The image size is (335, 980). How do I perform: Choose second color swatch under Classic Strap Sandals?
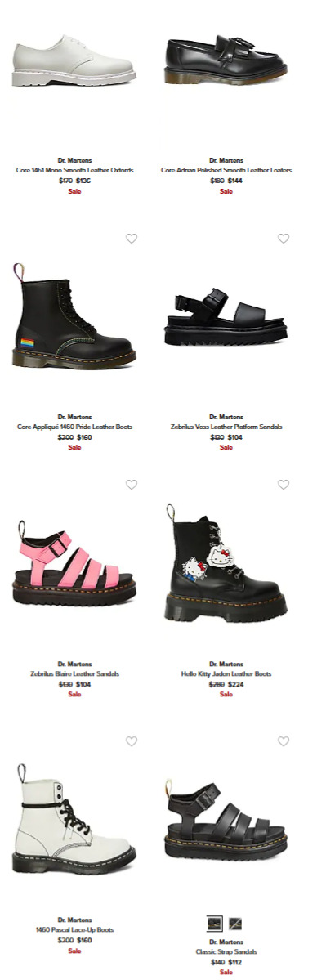[235, 923]
